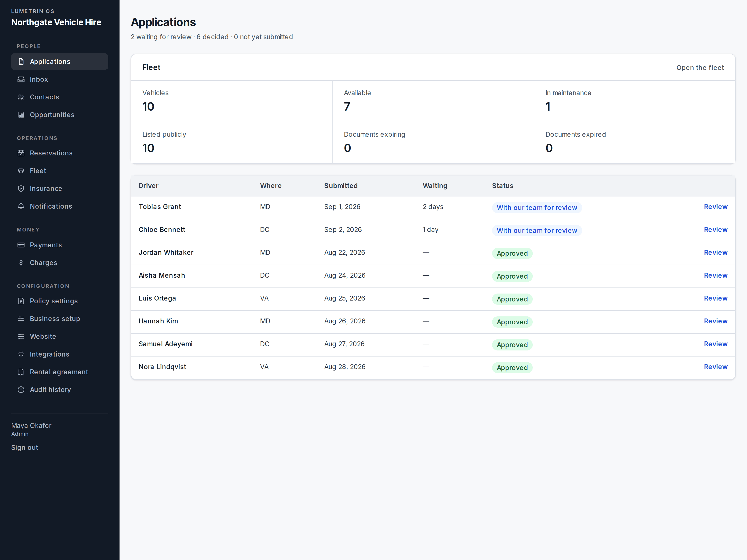
Task: Click the Northgate Vehicle Hire title
Action: click(x=56, y=22)
